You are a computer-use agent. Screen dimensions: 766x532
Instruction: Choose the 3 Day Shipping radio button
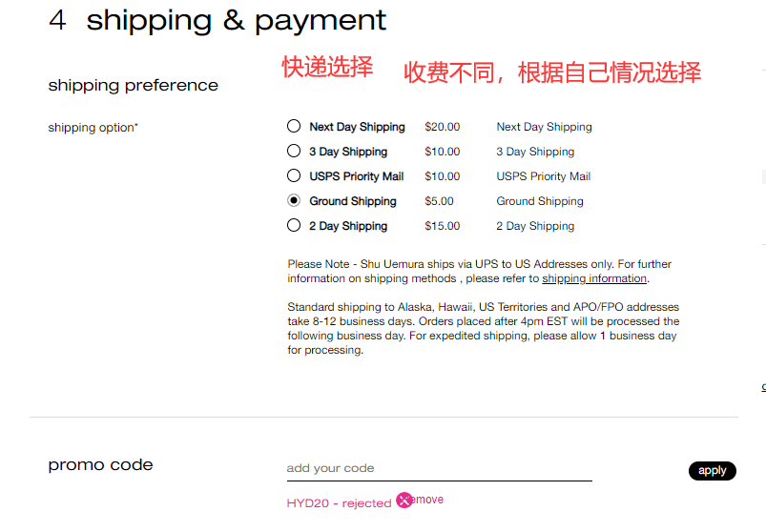(294, 152)
